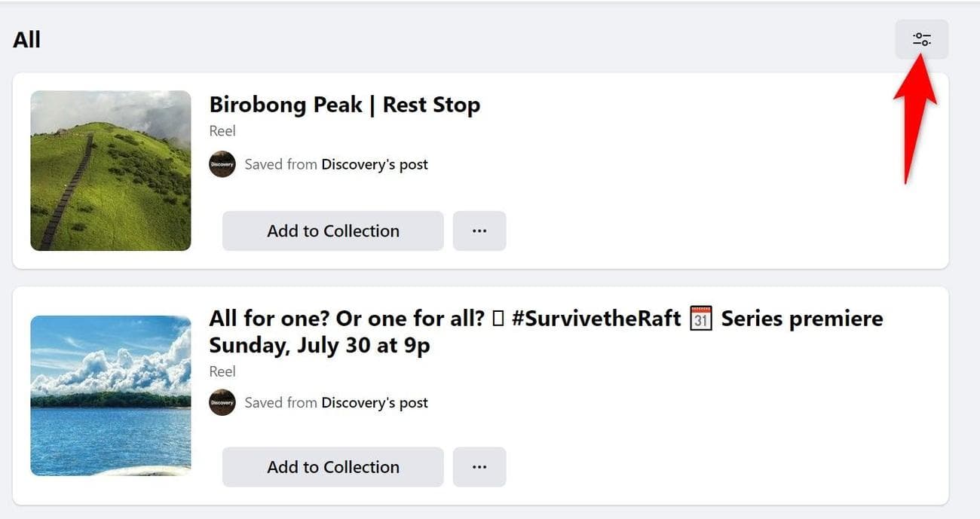The width and height of the screenshot is (980, 519).
Task: Click the Reel label under the SurvivetheRaft title
Action: click(222, 371)
